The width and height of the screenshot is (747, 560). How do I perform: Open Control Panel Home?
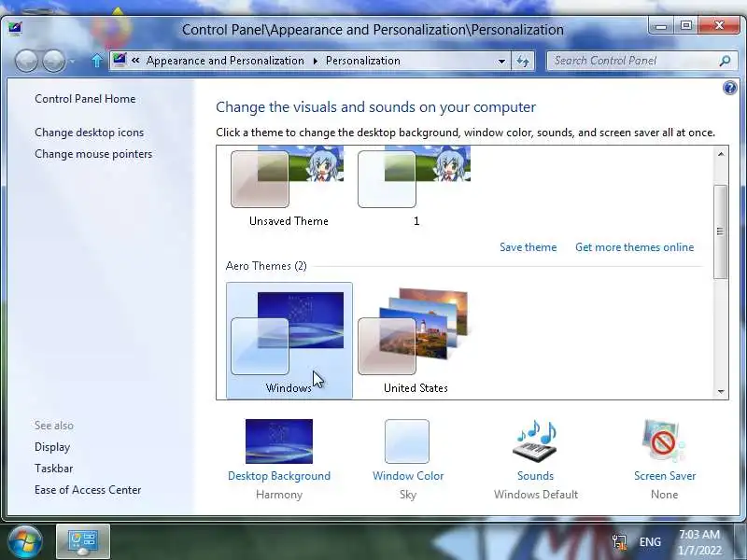tap(85, 99)
